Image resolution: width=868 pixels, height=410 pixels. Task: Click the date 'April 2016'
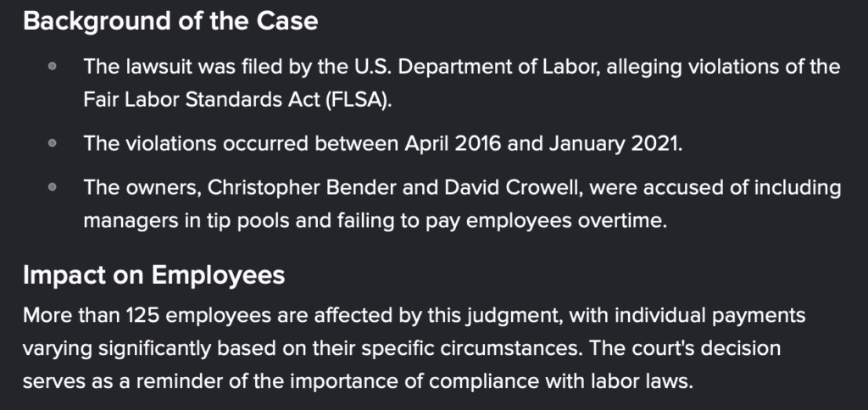click(453, 144)
